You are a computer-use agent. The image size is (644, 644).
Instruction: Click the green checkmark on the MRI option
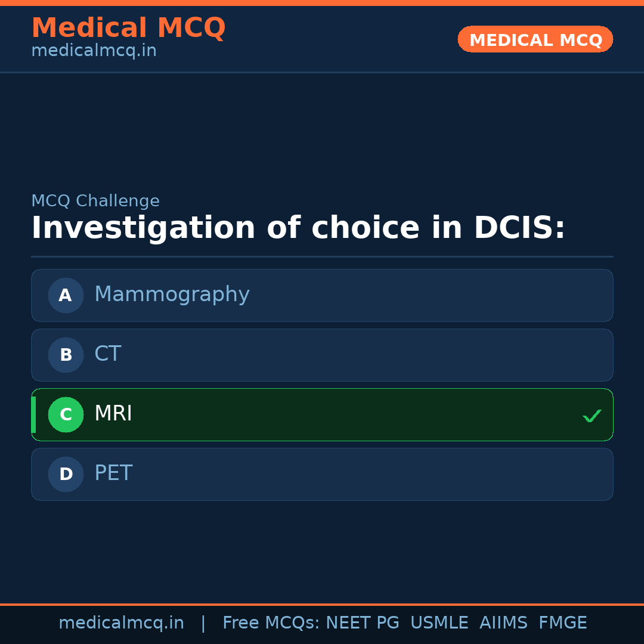pyautogui.click(x=592, y=415)
